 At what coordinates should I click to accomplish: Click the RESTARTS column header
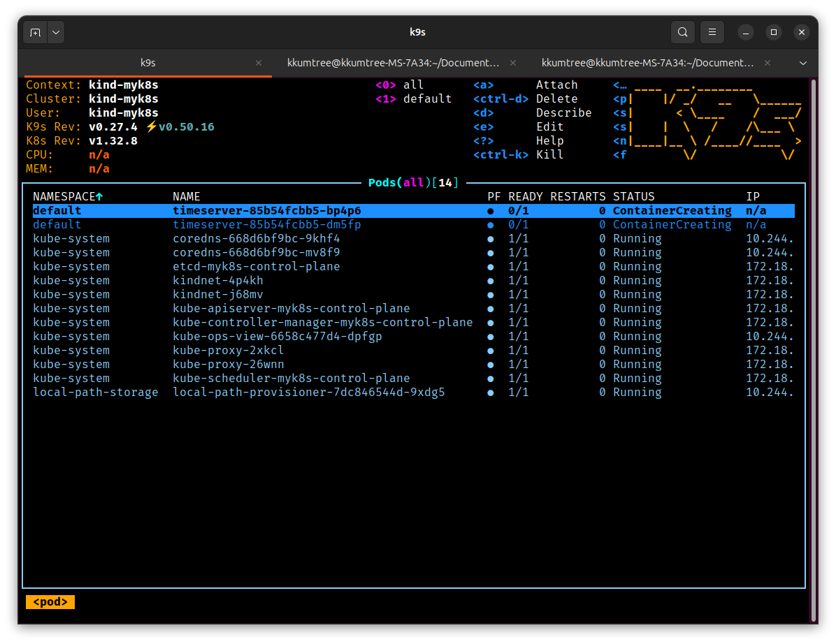point(578,196)
